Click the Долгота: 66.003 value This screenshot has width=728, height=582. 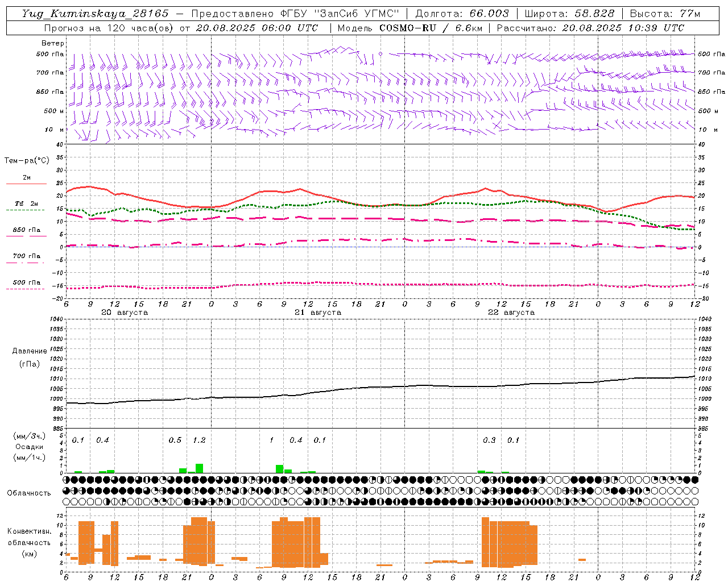462,14
